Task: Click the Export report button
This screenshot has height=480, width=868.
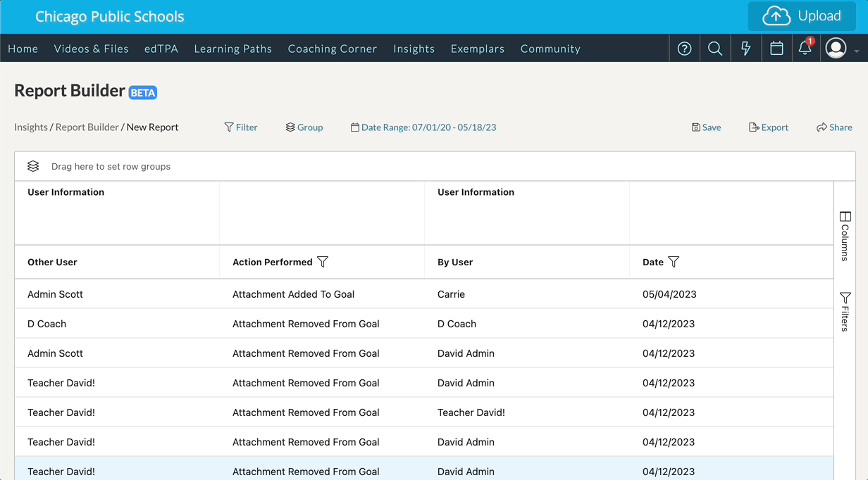Action: pos(768,127)
